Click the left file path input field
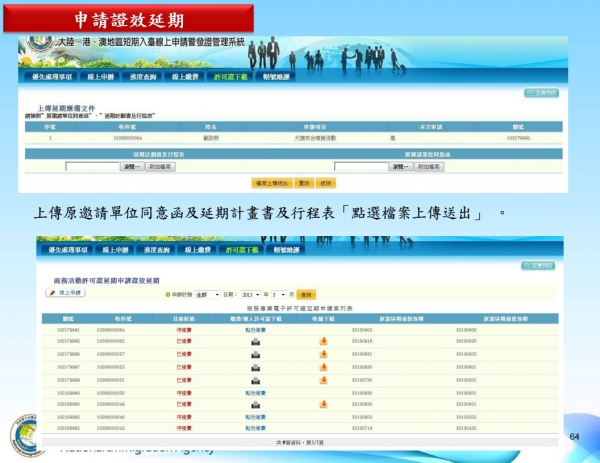This screenshot has width=600, height=463. point(93,167)
